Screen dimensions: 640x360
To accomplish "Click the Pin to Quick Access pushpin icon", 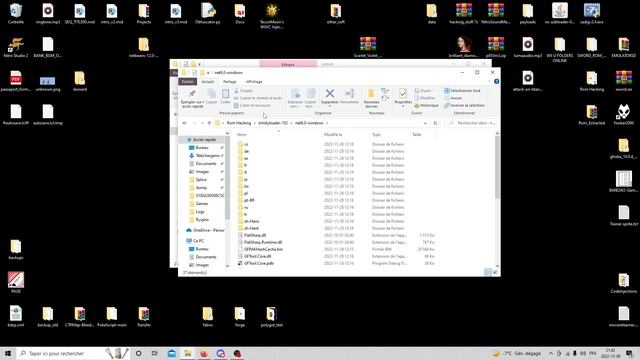I will pyautogui.click(x=192, y=93).
